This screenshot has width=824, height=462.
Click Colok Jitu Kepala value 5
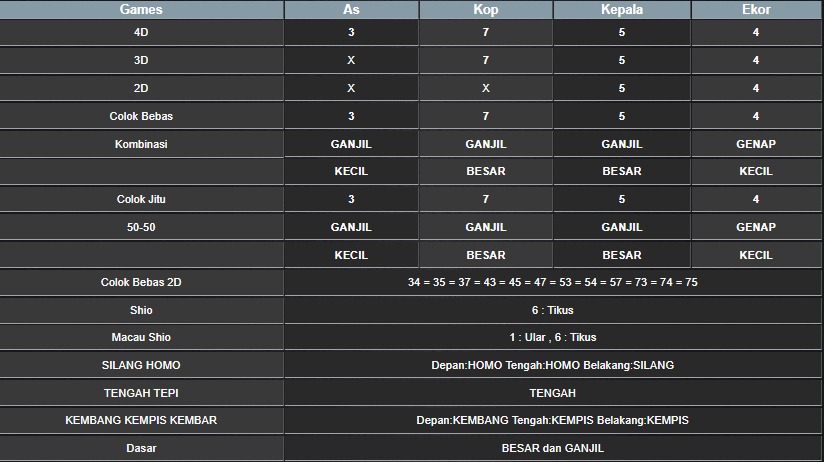[x=622, y=199]
